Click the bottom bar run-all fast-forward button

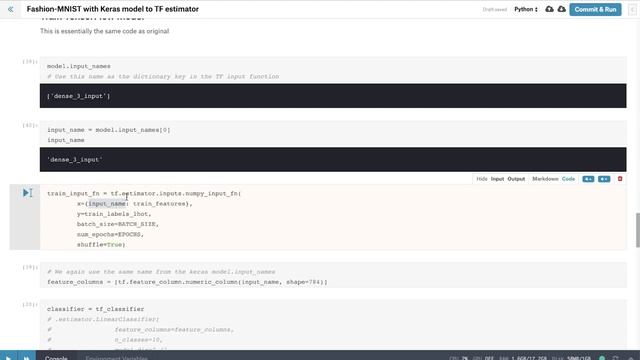pos(26,358)
